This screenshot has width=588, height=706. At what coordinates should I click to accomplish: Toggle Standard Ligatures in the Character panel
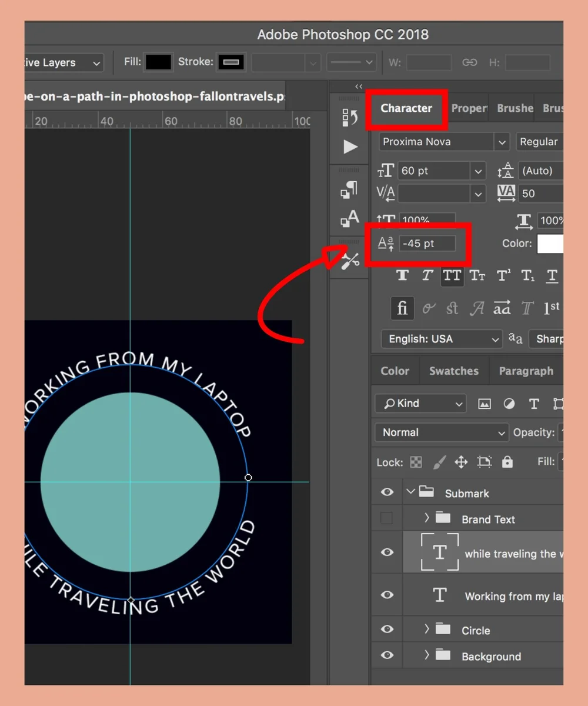(x=402, y=308)
